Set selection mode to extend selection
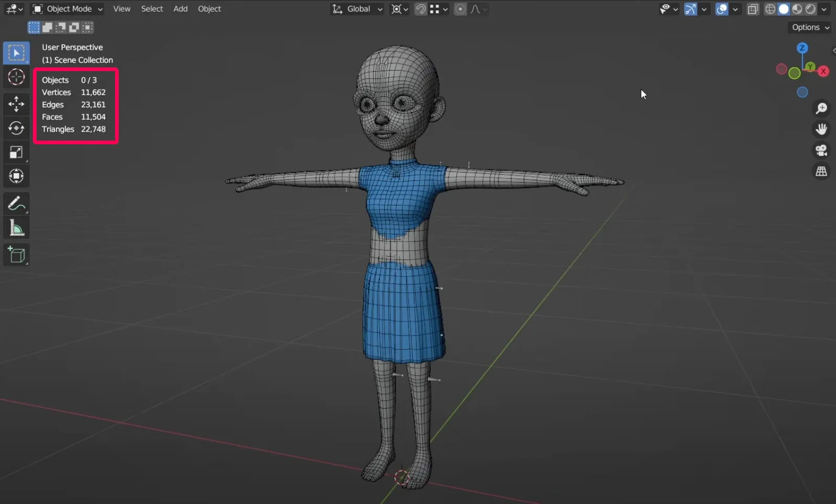Image resolution: width=836 pixels, height=504 pixels. 47,27
